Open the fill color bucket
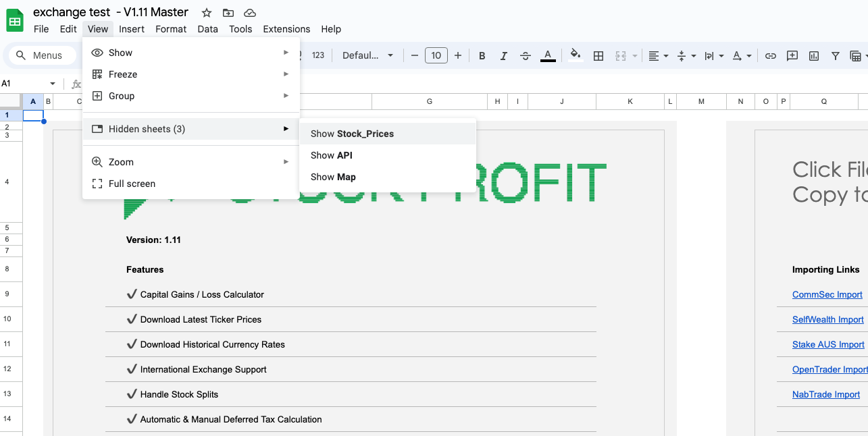Viewport: 868px width, 436px height. [x=575, y=55]
